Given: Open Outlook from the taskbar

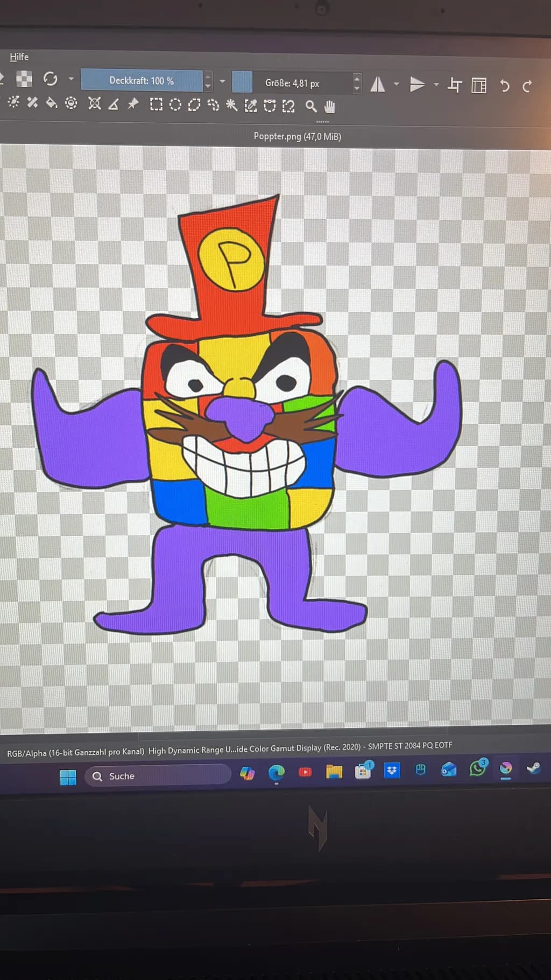Looking at the screenshot, I should tap(449, 769).
